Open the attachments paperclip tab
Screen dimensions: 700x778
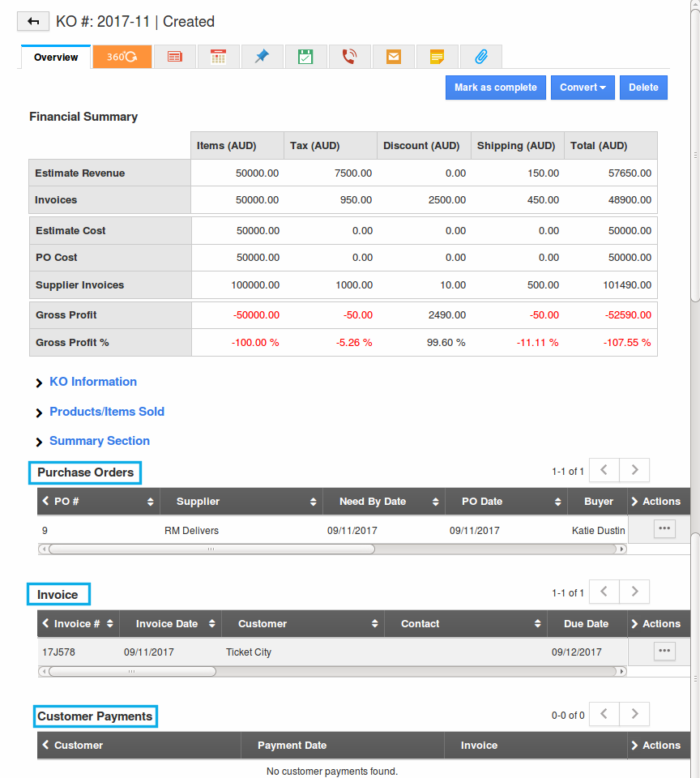[480, 57]
